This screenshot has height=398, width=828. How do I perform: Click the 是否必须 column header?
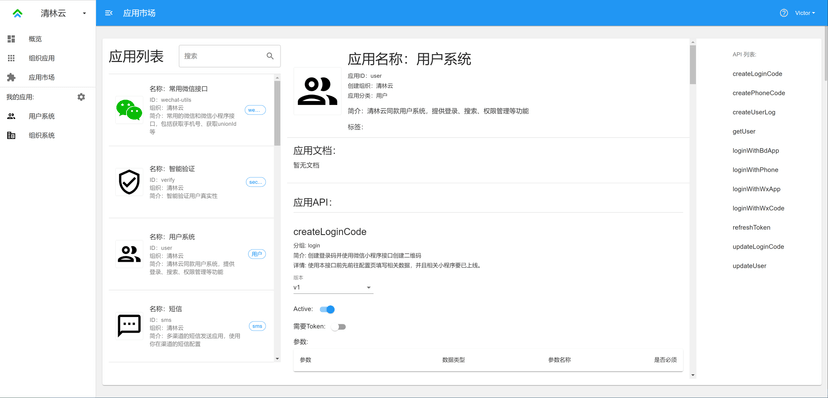(x=665, y=360)
